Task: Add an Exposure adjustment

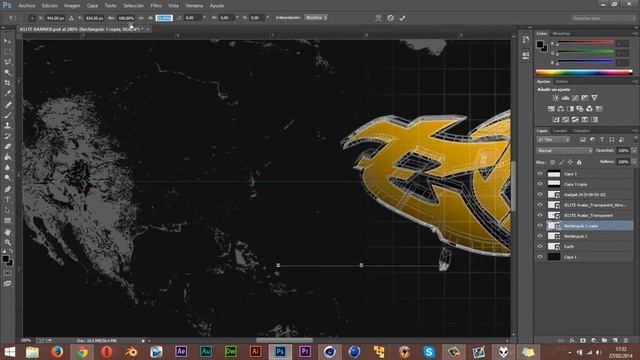Action: point(585,98)
